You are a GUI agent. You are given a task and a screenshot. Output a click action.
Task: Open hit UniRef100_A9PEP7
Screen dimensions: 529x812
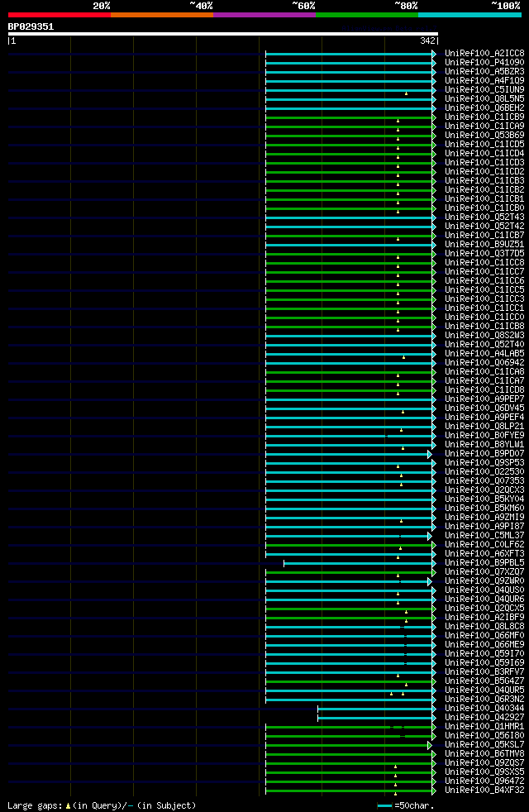pyautogui.click(x=484, y=399)
